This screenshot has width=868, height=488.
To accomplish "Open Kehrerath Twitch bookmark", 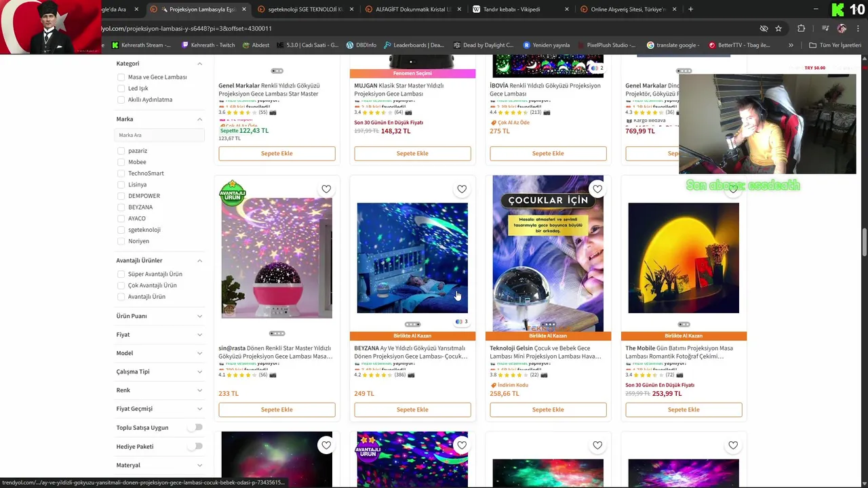I will coord(208,45).
